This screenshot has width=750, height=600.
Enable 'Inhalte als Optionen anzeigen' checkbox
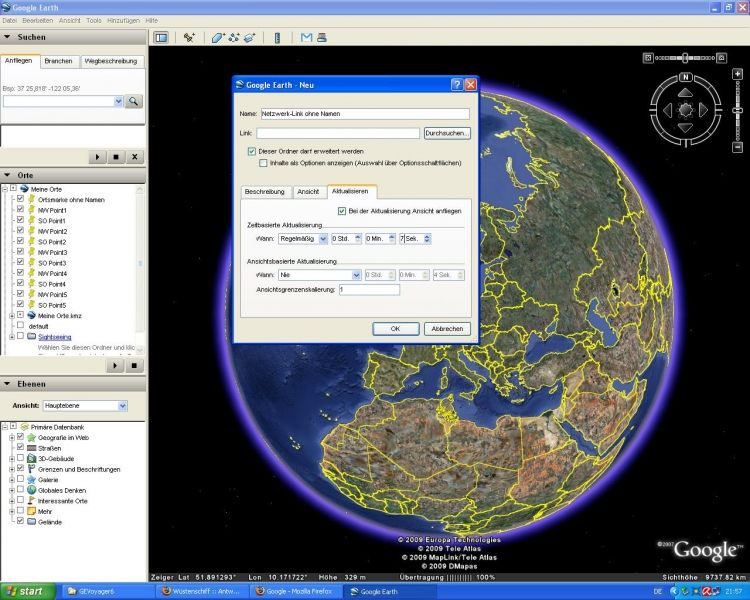[263, 163]
